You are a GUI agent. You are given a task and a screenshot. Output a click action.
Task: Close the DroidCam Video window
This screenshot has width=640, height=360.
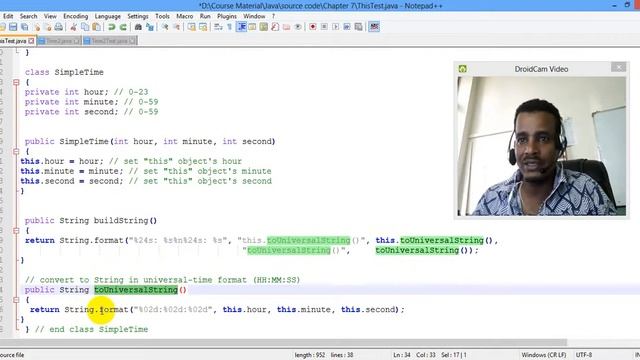pyautogui.click(x=618, y=67)
